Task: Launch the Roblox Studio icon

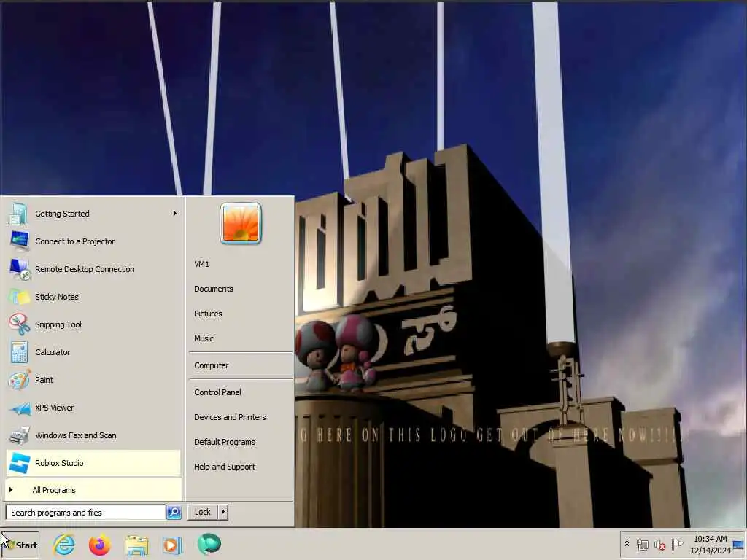Action: point(20,463)
